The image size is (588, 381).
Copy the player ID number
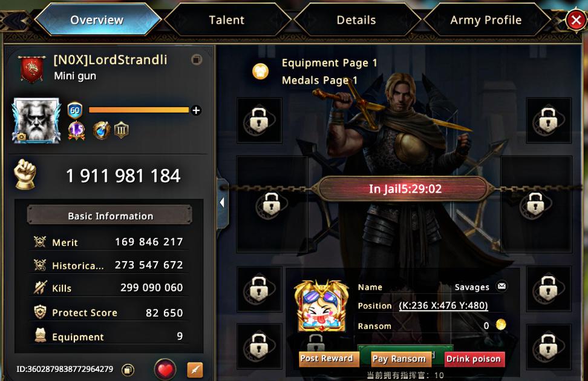click(x=128, y=369)
